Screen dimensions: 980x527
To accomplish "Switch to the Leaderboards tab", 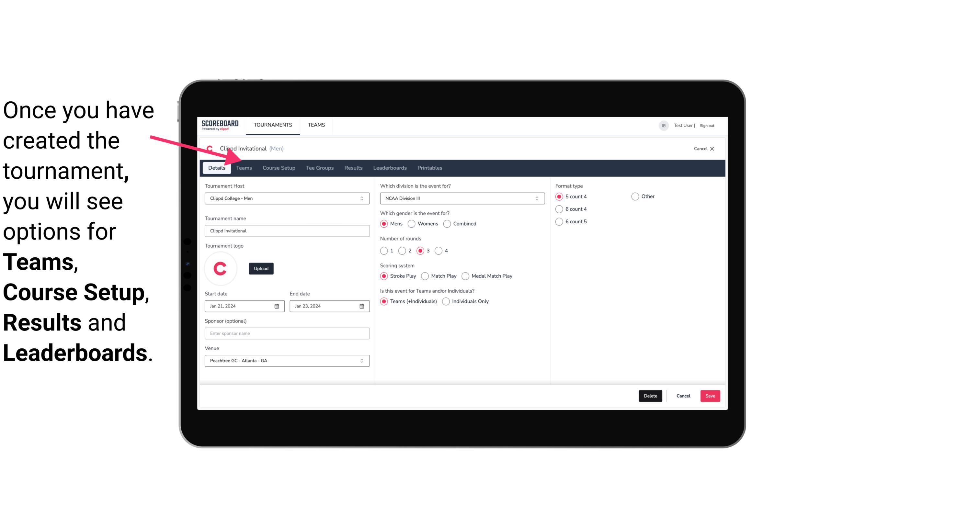I will click(390, 167).
